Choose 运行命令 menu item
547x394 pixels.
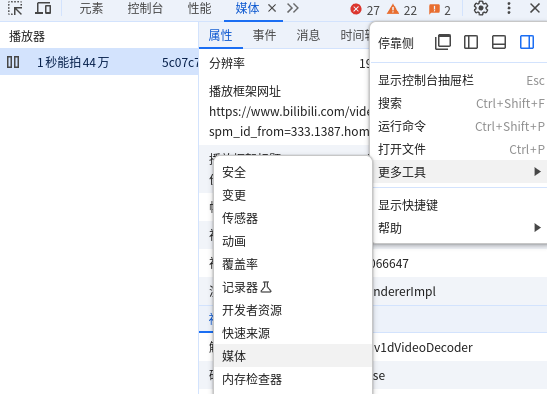tap(460, 126)
